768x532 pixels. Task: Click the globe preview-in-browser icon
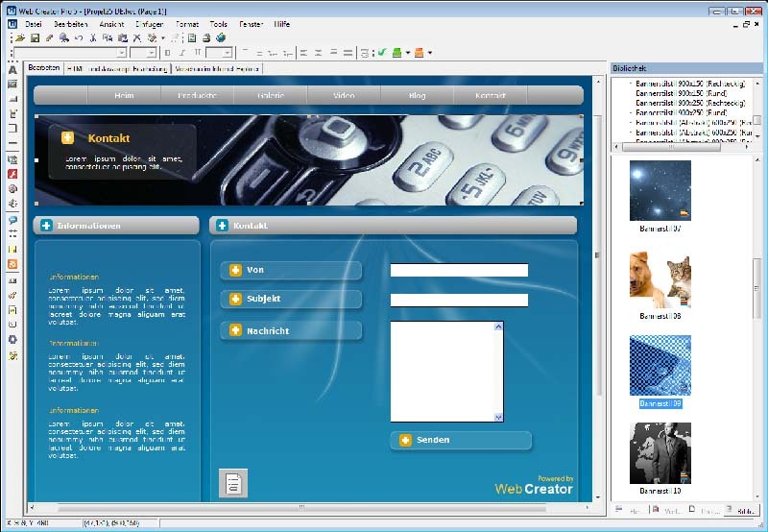[x=221, y=37]
